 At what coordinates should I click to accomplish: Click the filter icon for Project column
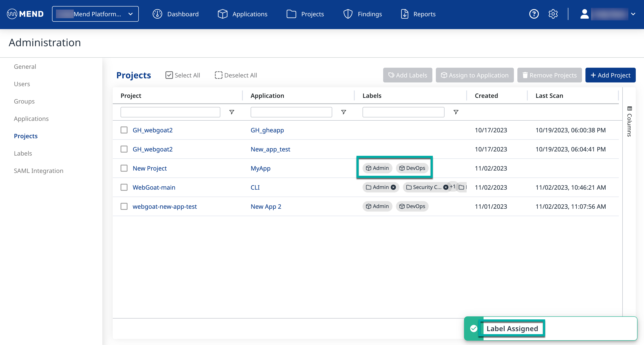click(x=232, y=112)
